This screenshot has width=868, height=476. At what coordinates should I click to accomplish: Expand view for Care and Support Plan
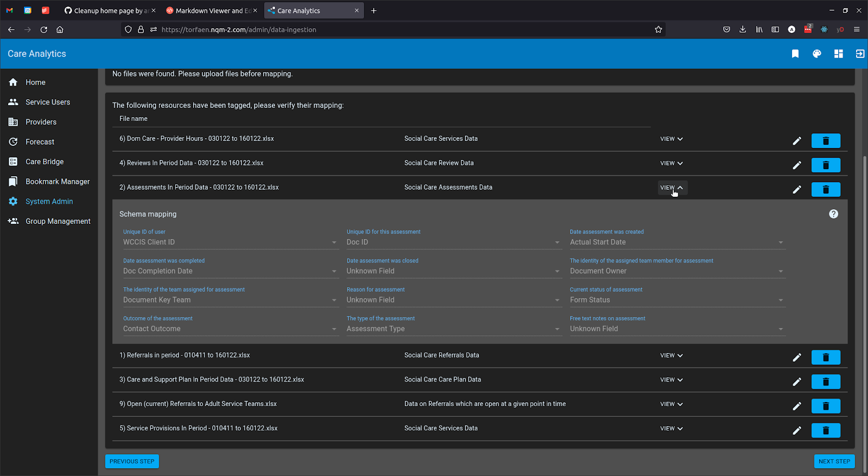(672, 380)
